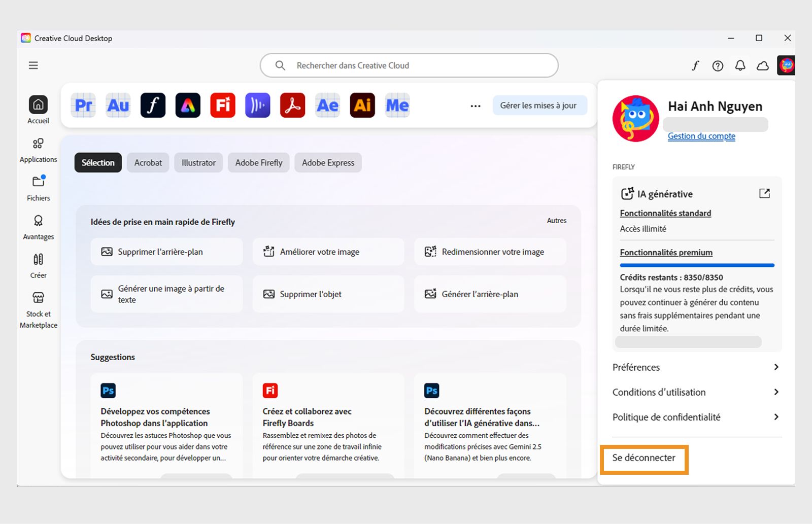Click Photoshop icon on Développez vos compétences card
The width and height of the screenshot is (812, 524).
point(108,391)
